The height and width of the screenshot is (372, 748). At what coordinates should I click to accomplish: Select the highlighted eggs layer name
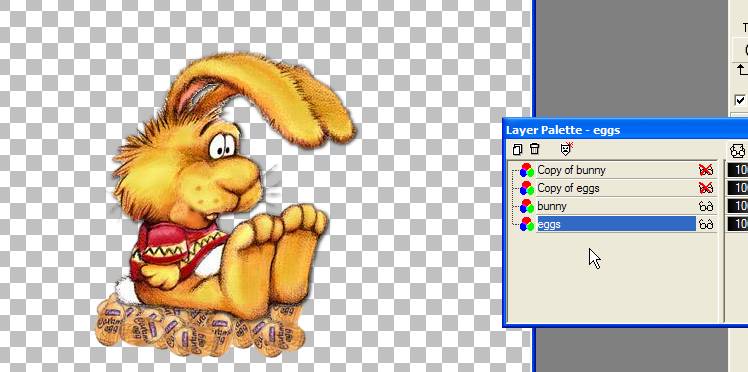point(549,224)
